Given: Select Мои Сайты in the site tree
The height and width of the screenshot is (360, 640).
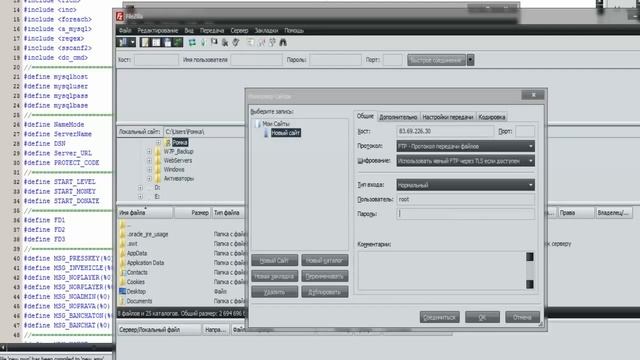Looking at the screenshot, I should coord(276,124).
